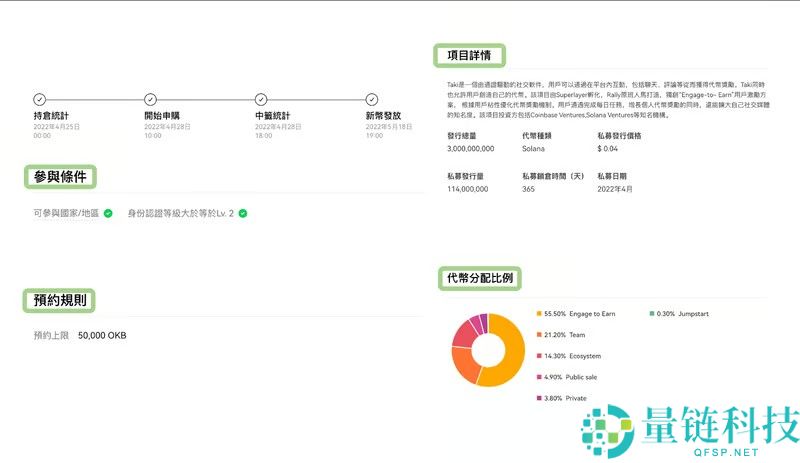800x463 pixels.
Task: Click the 新幣發放 step checkmark circle
Action: pyautogui.click(x=371, y=99)
